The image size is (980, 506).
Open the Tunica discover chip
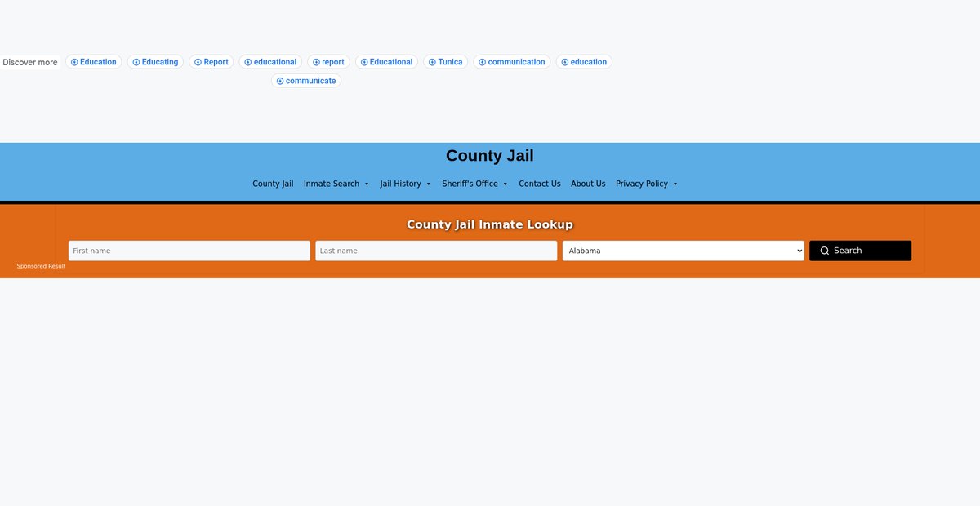coord(446,62)
